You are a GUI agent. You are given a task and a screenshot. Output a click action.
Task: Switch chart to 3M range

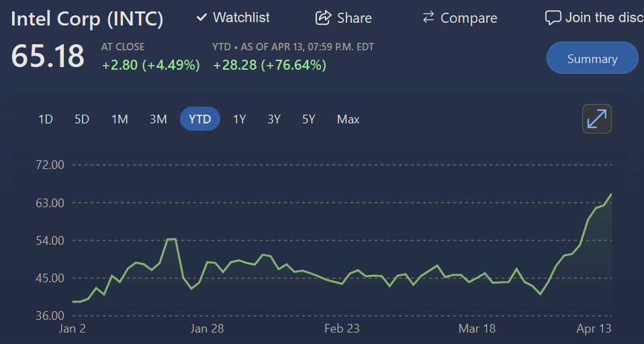click(x=158, y=119)
